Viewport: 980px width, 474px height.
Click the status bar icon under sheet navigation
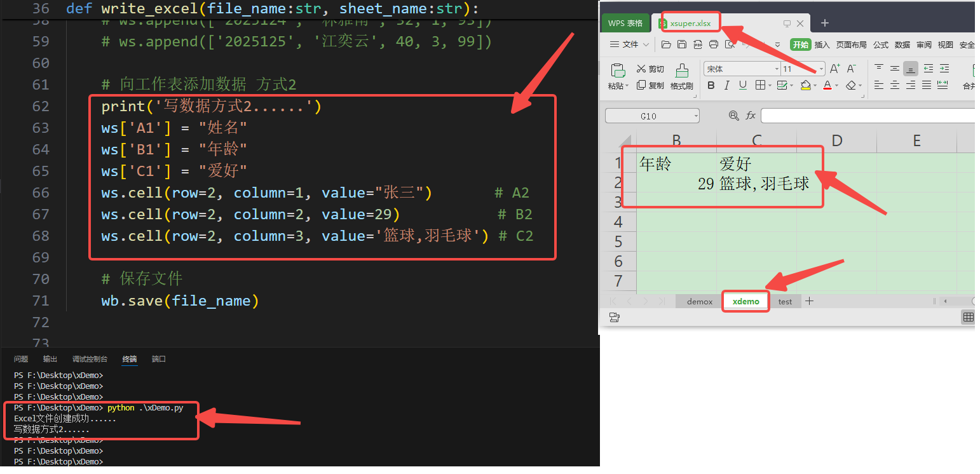tap(614, 317)
